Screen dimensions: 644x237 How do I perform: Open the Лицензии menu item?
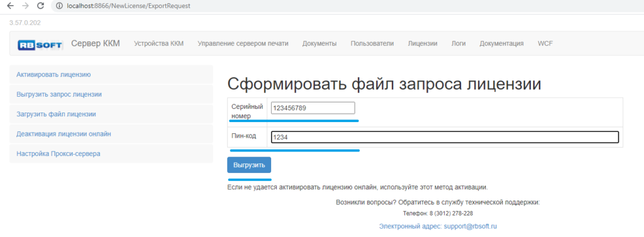tap(423, 43)
